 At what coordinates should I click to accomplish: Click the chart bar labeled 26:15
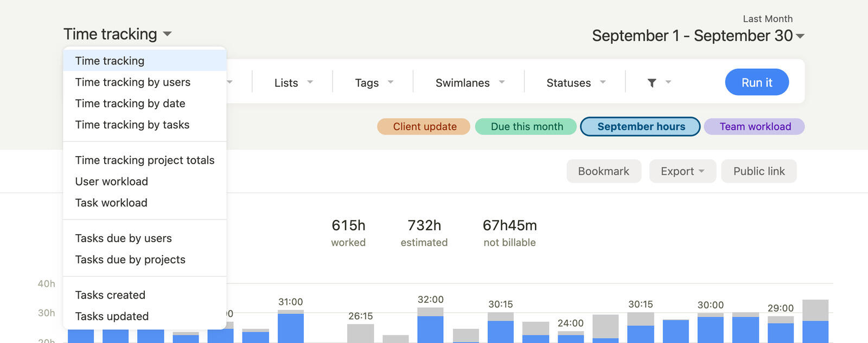[x=361, y=333]
